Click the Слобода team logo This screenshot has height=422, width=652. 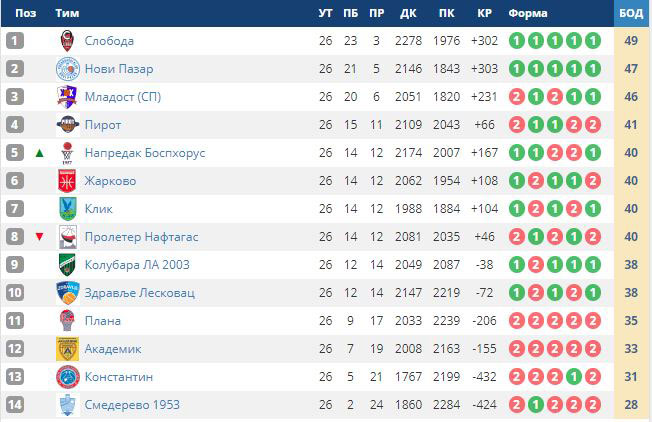click(x=67, y=41)
